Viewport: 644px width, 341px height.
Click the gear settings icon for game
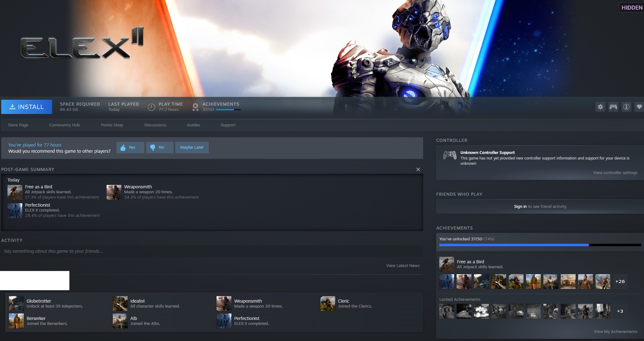[x=600, y=107]
